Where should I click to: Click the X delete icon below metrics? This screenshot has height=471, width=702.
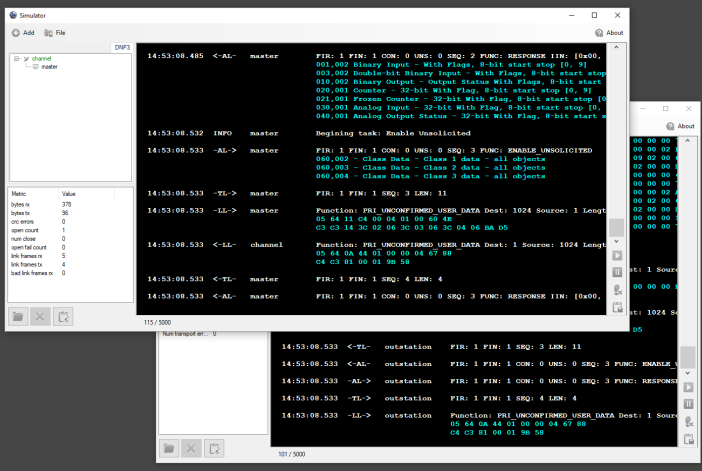42,317
